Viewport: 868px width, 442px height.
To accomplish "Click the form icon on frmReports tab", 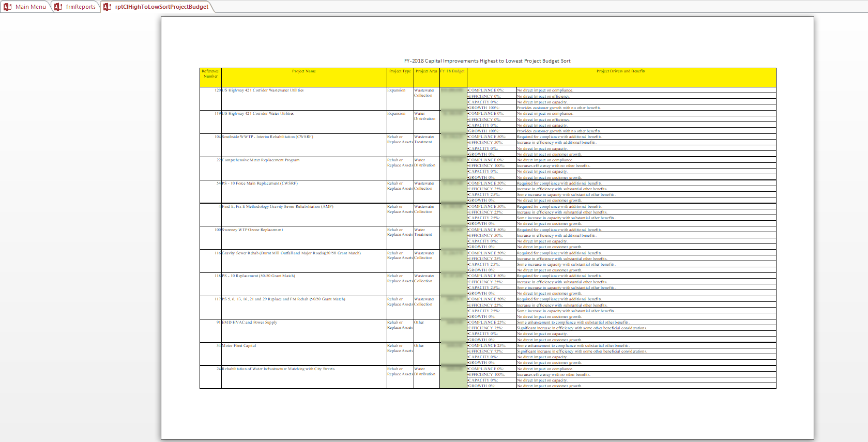I will (x=58, y=7).
